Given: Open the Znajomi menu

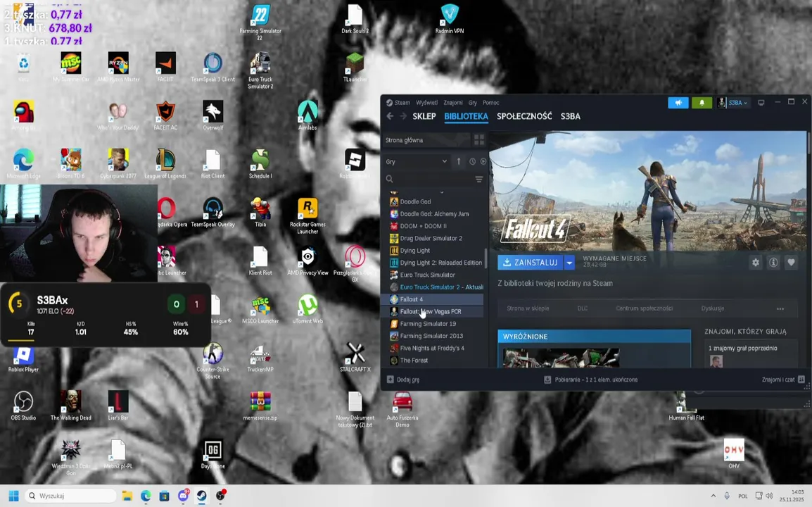Looking at the screenshot, I should [x=453, y=103].
